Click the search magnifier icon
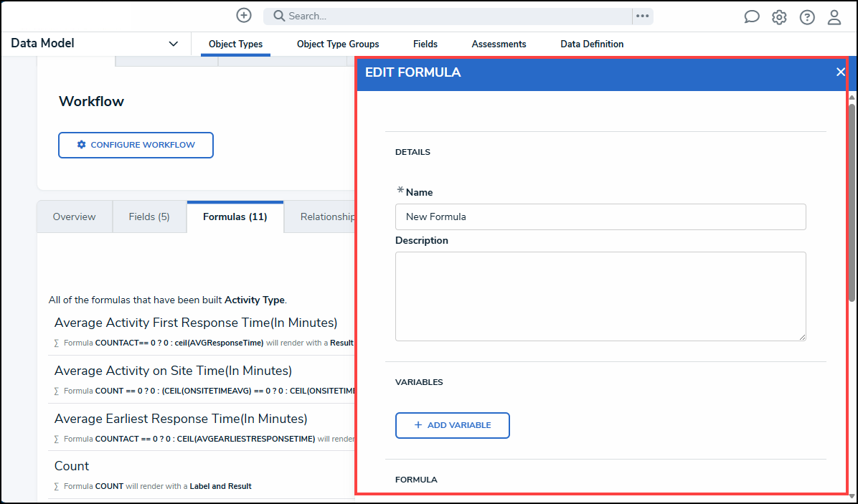 pyautogui.click(x=279, y=16)
